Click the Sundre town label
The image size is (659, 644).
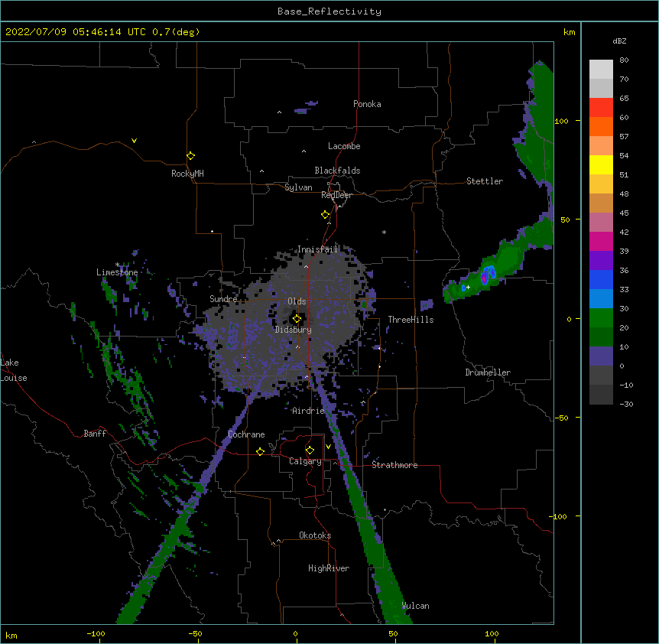[x=223, y=299]
